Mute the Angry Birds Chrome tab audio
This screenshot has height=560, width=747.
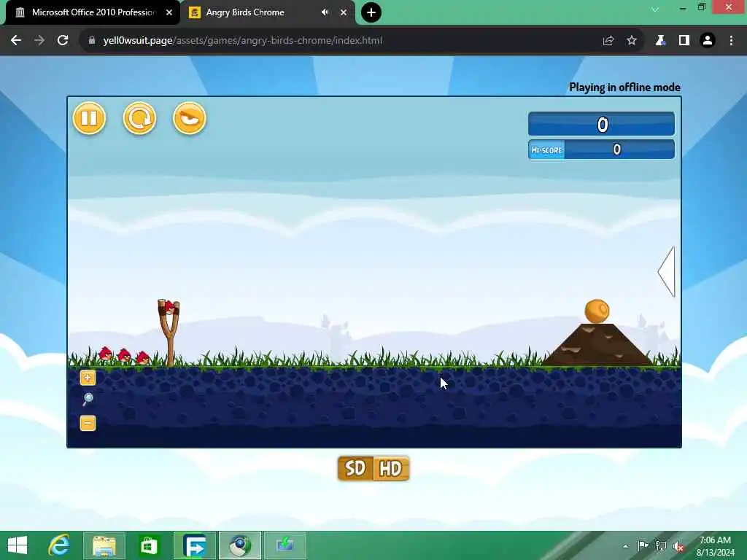(325, 12)
